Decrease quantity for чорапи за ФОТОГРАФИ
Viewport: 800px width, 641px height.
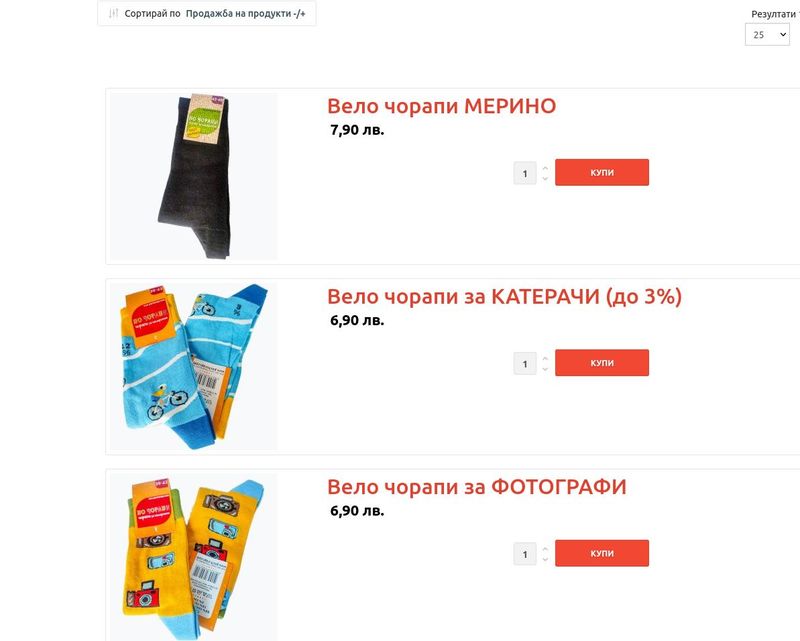(x=545, y=559)
